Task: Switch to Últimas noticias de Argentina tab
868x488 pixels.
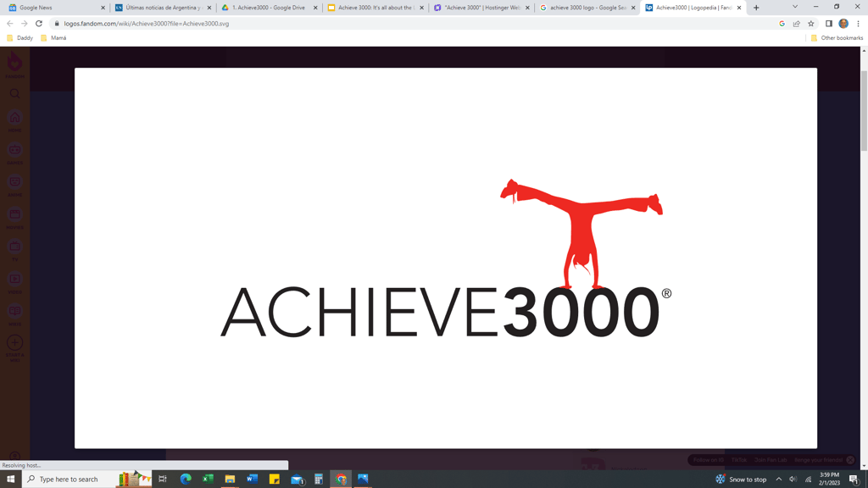Action: (x=164, y=8)
